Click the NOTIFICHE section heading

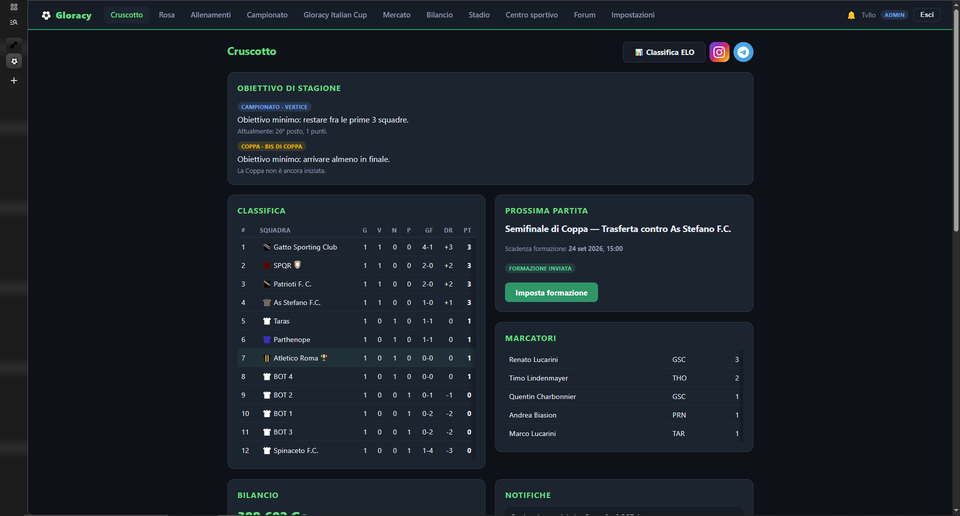coord(528,495)
